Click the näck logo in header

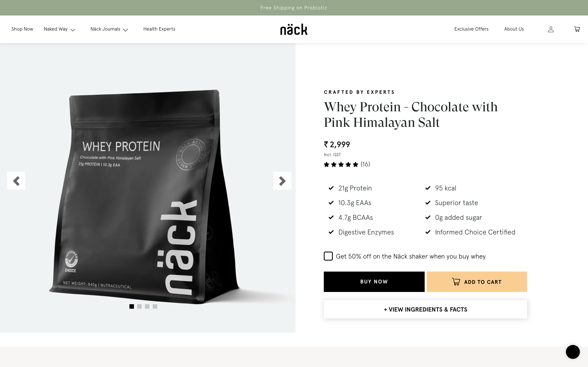(x=294, y=29)
